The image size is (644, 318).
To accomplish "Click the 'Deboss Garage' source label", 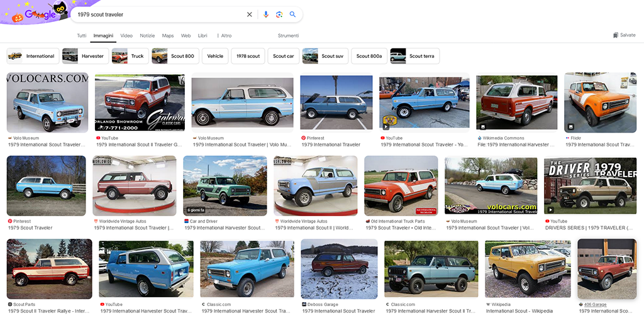I will tap(323, 304).
